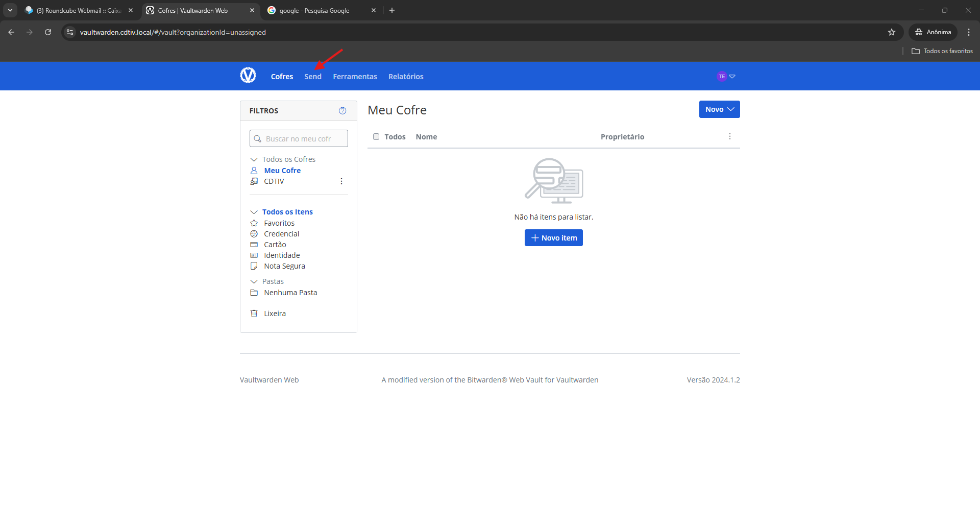Click the Vaultwarden logo icon
This screenshot has width=980, height=527.
(x=248, y=76)
